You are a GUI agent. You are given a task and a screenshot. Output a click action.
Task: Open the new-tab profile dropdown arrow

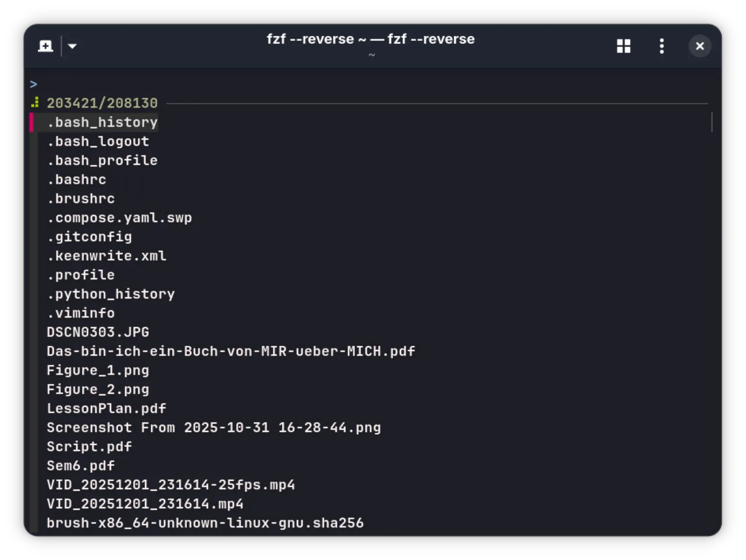(72, 46)
